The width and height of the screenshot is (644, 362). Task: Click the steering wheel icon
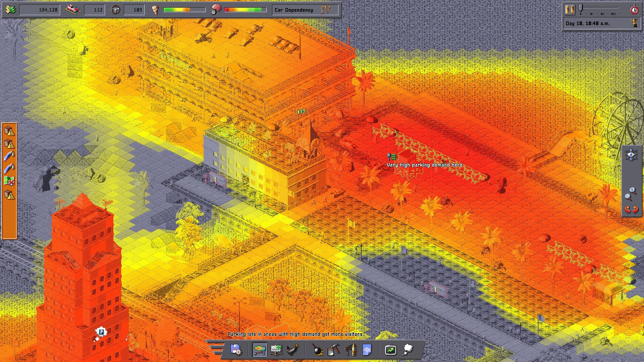click(x=116, y=10)
